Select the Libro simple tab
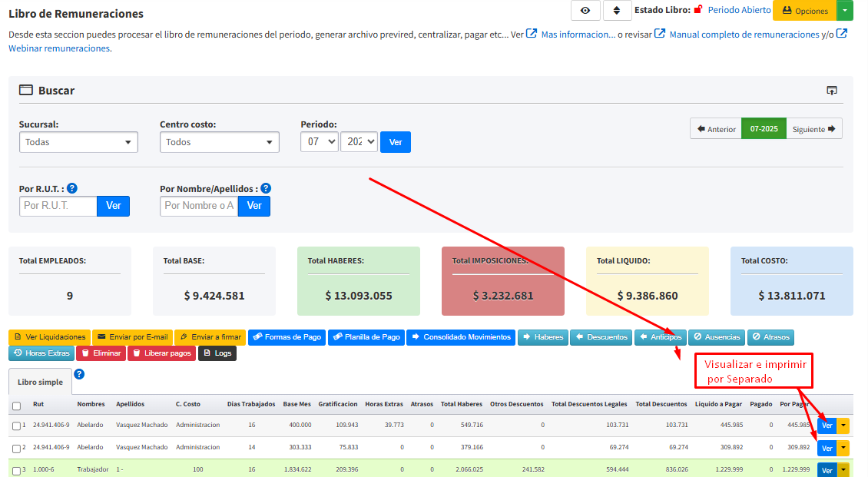Image resolution: width=868 pixels, height=477 pixels. 40,382
